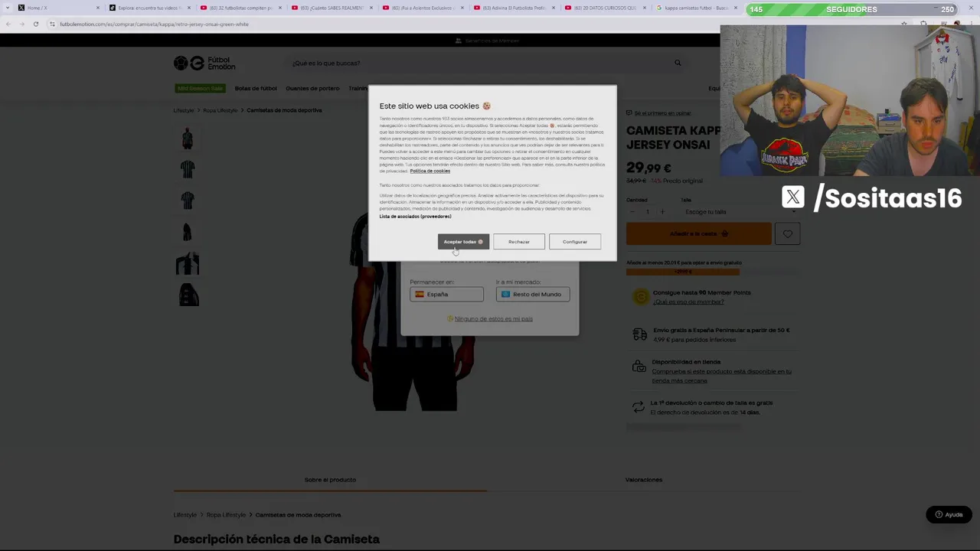Image resolution: width=980 pixels, height=551 pixels.
Task: Add product to wishlist heart icon
Action: tap(788, 233)
